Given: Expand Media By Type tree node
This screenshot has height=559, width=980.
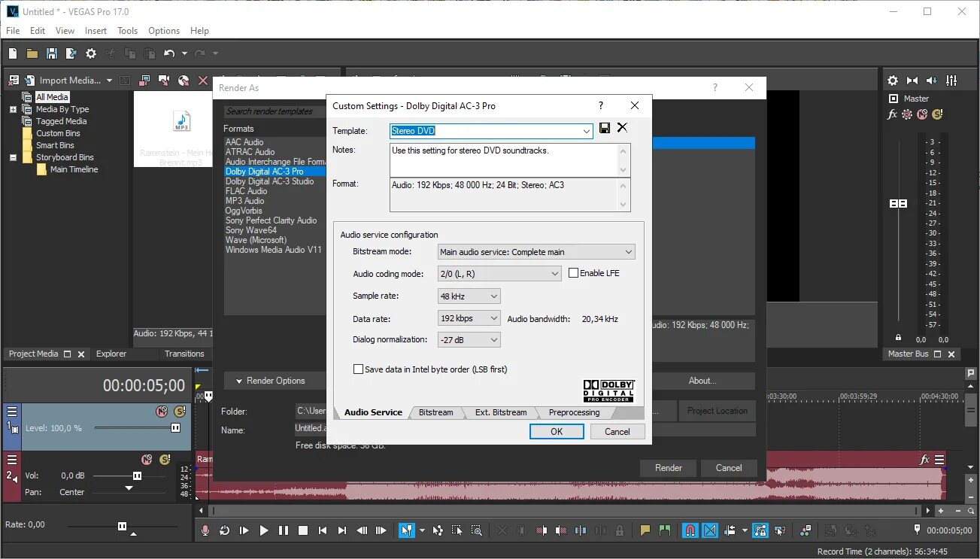Looking at the screenshot, I should coord(13,109).
